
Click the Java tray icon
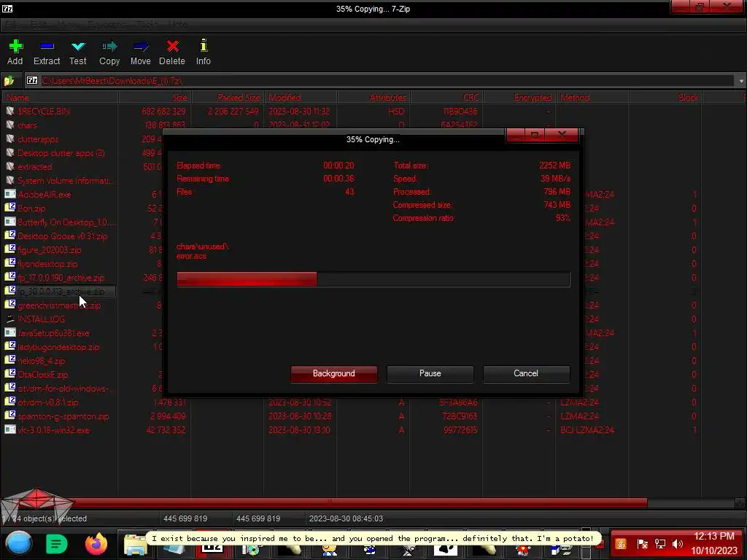coord(622,543)
